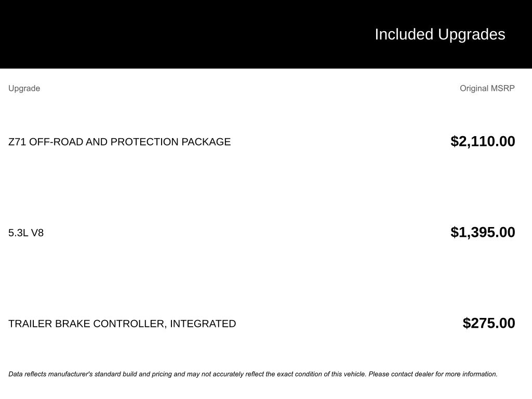Image resolution: width=532 pixels, height=399 pixels.
Task: Click the $275.00 price
Action: [x=489, y=323]
